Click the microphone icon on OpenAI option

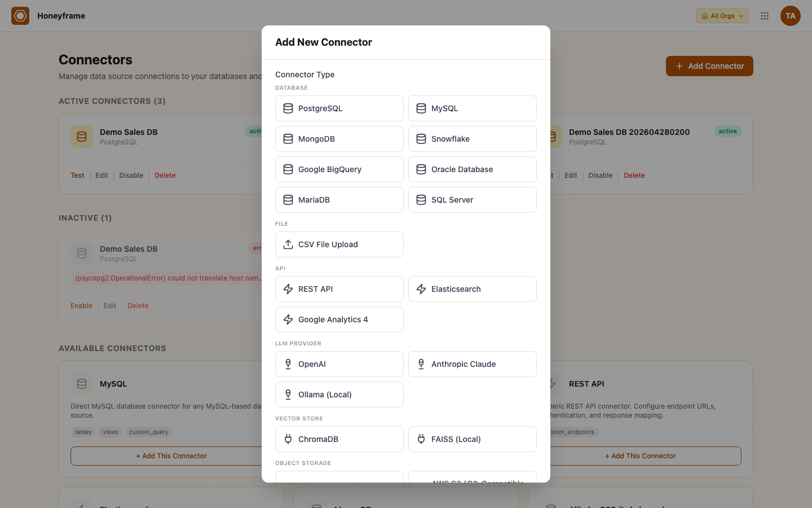pos(288,364)
